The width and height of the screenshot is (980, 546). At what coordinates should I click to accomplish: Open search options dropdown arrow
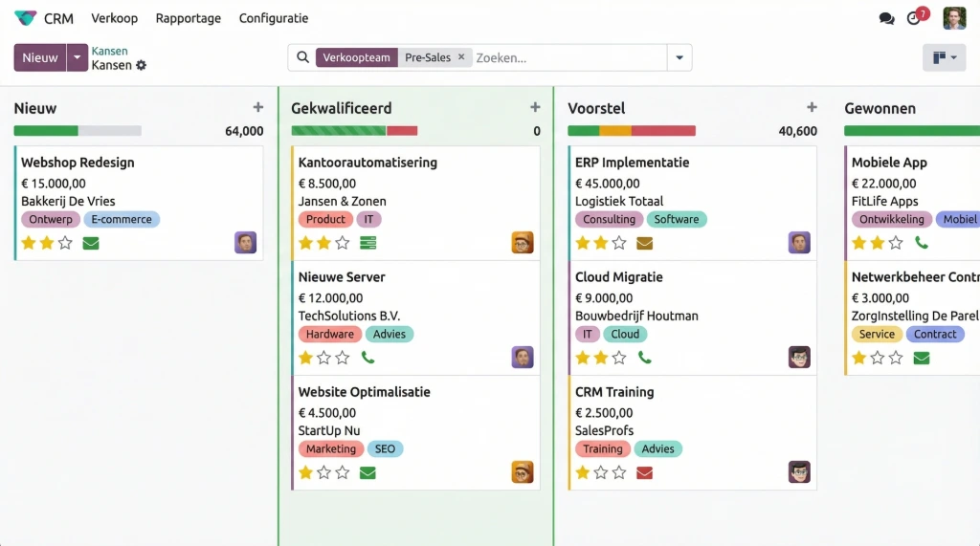click(679, 57)
